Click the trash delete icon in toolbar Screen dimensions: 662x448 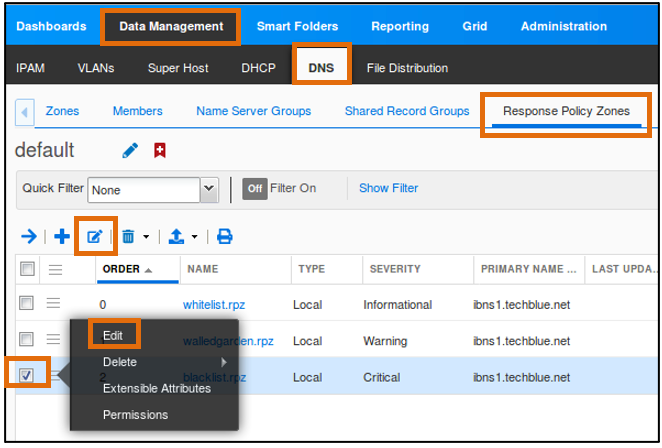(128, 236)
